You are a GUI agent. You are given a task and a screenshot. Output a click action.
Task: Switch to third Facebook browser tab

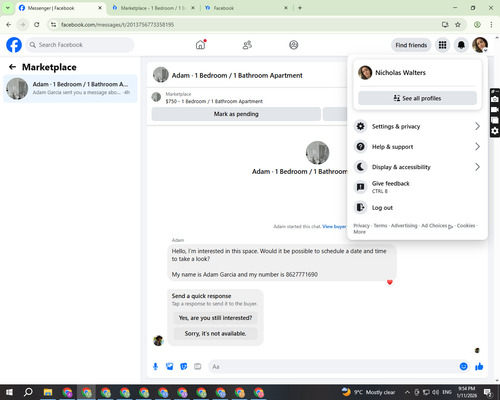pyautogui.click(x=246, y=8)
